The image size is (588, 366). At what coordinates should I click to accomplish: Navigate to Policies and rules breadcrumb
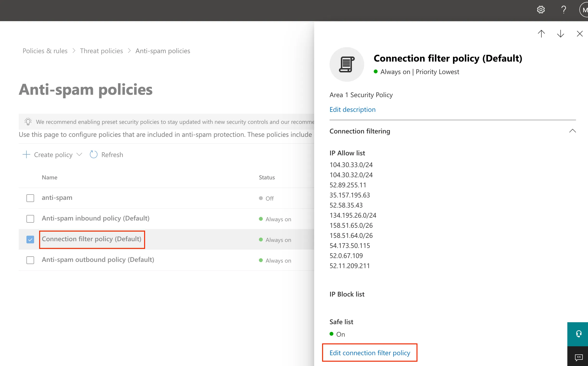(x=45, y=50)
